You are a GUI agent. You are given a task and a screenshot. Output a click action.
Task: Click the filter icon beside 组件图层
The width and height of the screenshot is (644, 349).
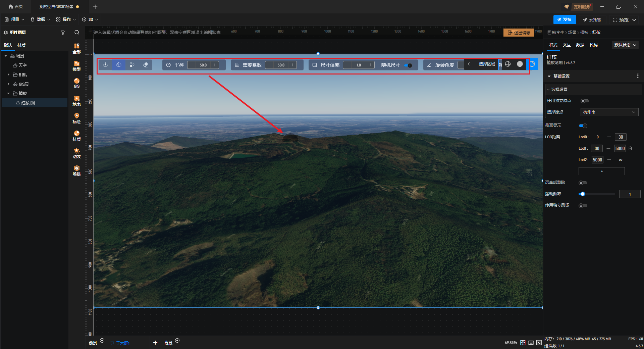(x=63, y=33)
